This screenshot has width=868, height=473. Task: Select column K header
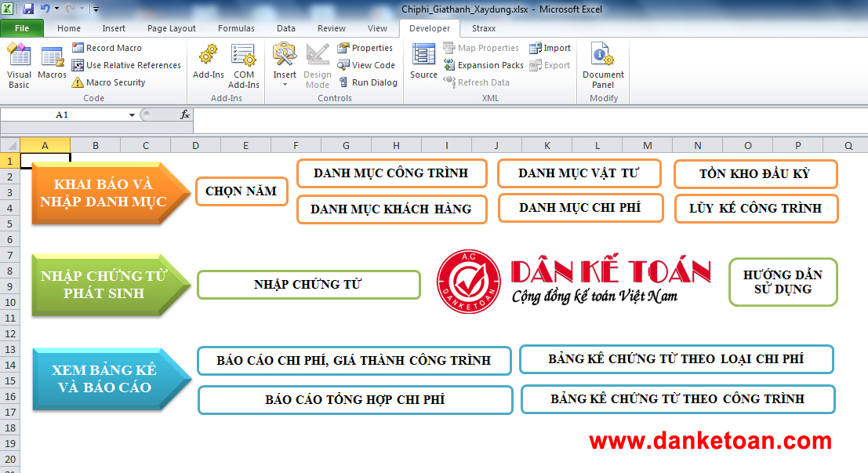pos(547,145)
